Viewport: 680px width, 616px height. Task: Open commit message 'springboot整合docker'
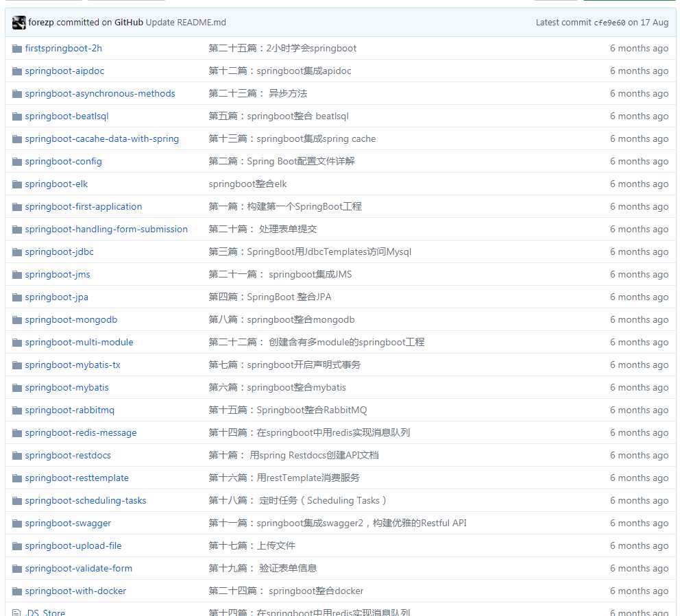point(286,591)
